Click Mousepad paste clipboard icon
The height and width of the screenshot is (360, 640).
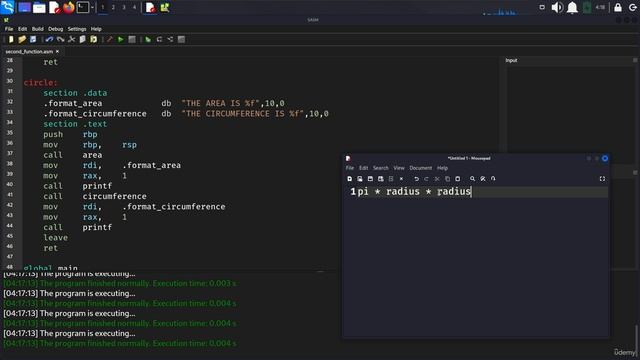pyautogui.click(x=458, y=179)
